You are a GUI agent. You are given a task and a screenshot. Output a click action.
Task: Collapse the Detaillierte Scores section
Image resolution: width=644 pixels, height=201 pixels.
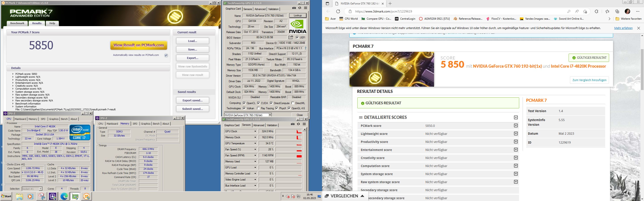coord(516,117)
